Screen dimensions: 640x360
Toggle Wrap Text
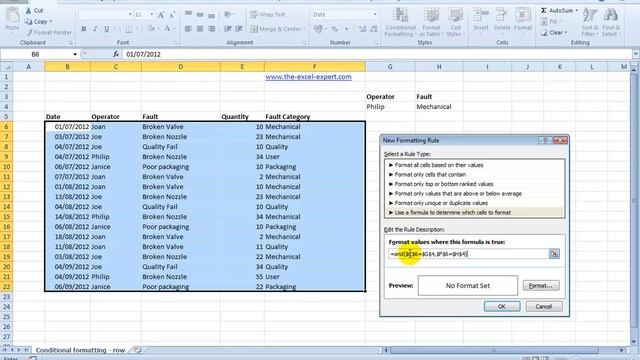pos(268,14)
